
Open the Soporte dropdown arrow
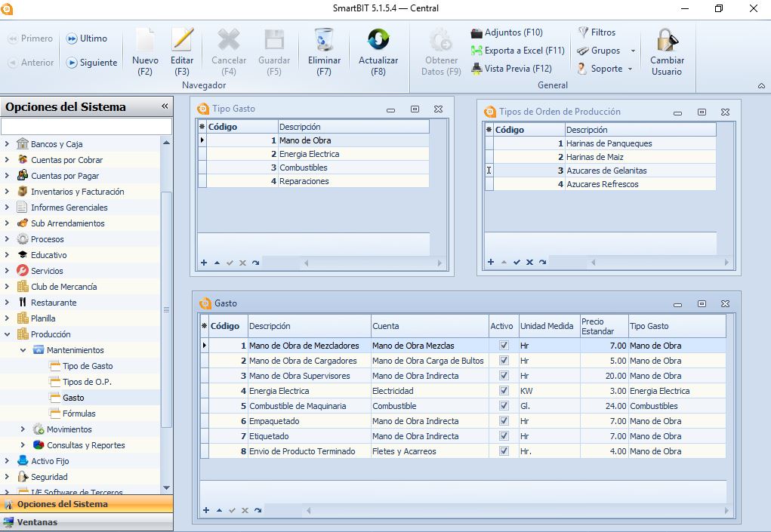tap(630, 69)
